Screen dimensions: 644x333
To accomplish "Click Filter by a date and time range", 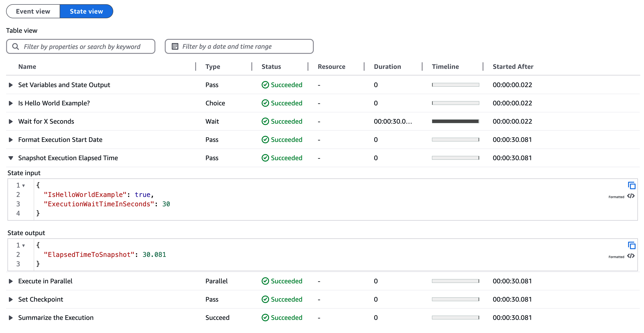I will coord(239,46).
